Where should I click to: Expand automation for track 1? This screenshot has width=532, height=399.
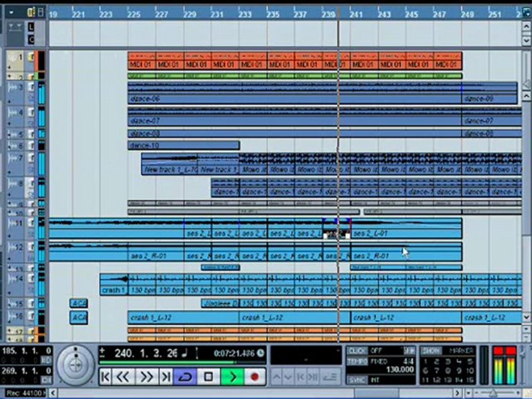pyautogui.click(x=9, y=68)
